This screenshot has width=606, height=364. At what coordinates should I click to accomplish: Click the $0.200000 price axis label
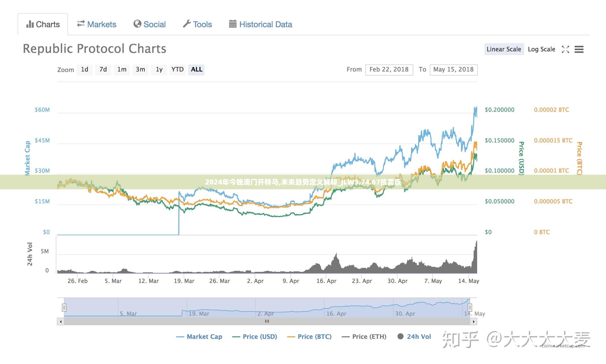pos(500,110)
